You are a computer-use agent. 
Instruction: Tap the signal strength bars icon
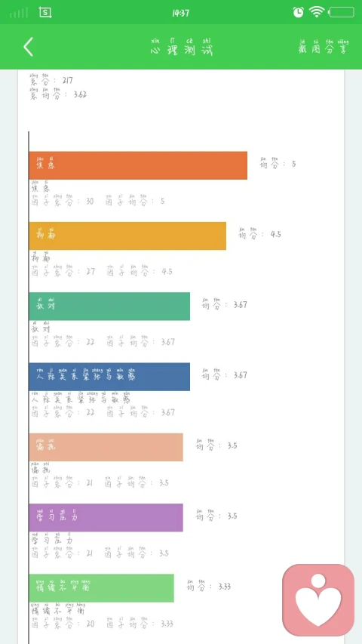(x=19, y=13)
